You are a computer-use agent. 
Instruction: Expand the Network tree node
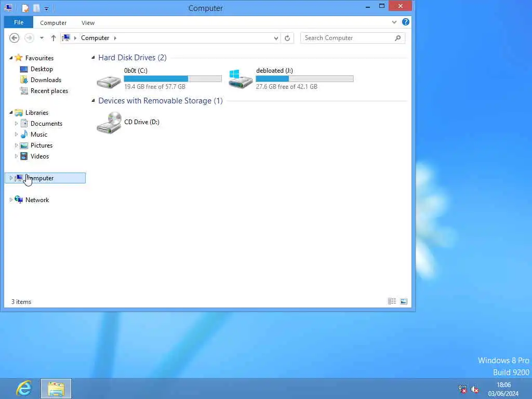point(11,200)
